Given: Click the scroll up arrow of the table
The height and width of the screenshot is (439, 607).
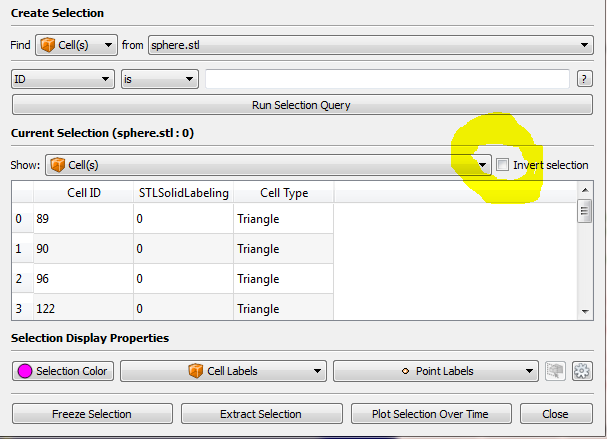Looking at the screenshot, I should point(585,190).
